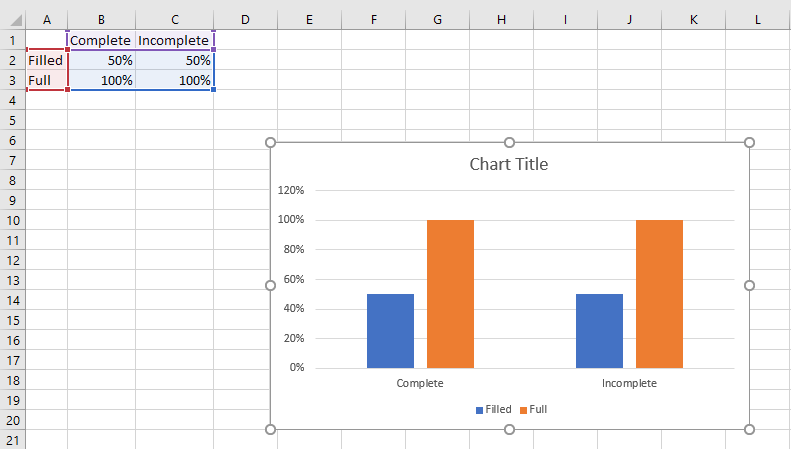
Task: Click cell containing 'Incomplete' header
Action: tap(175, 40)
